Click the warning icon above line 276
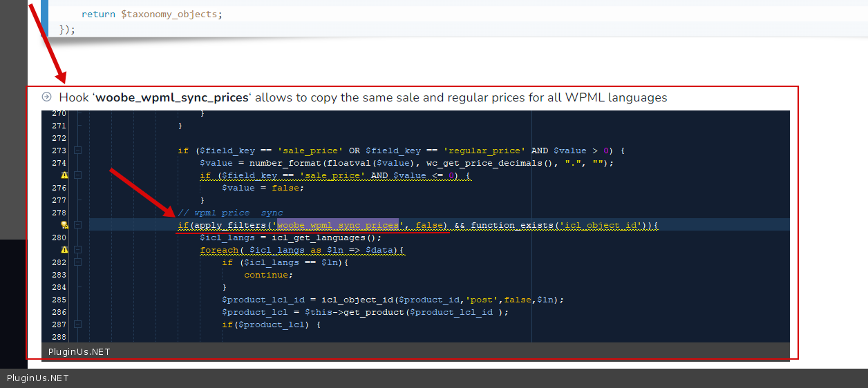This screenshot has height=388, width=868. (x=64, y=175)
